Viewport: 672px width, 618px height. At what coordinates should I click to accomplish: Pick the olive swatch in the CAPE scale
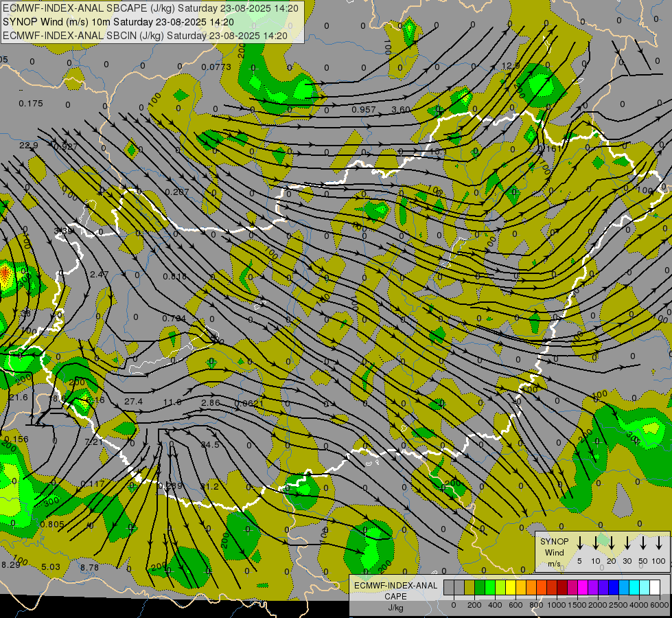coord(470,587)
